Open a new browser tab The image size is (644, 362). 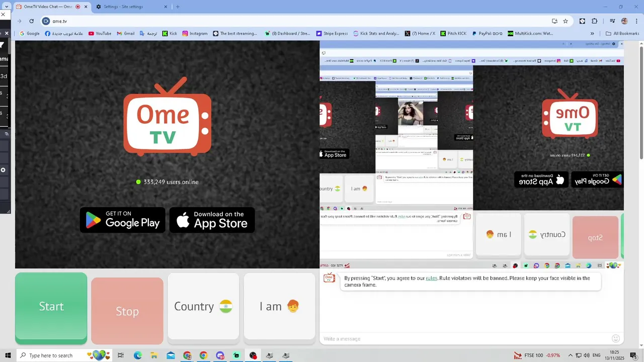178,7
